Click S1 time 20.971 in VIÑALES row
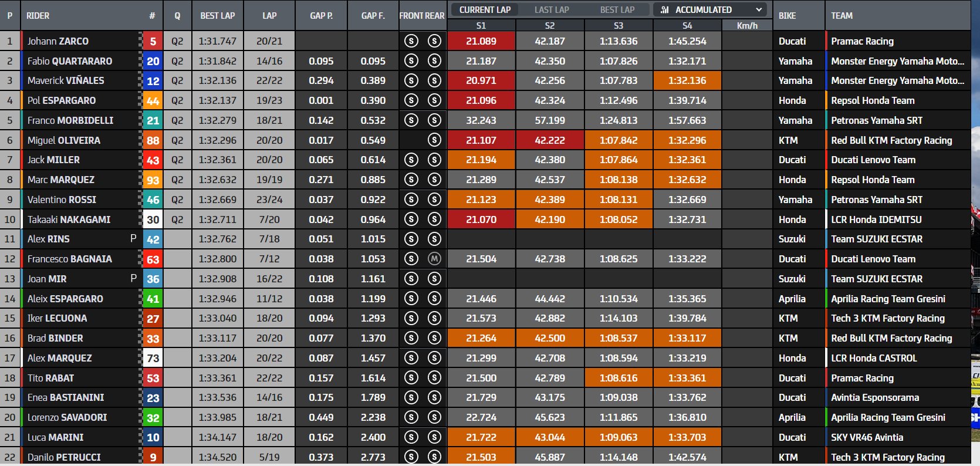This screenshot has width=980, height=466. [x=481, y=80]
